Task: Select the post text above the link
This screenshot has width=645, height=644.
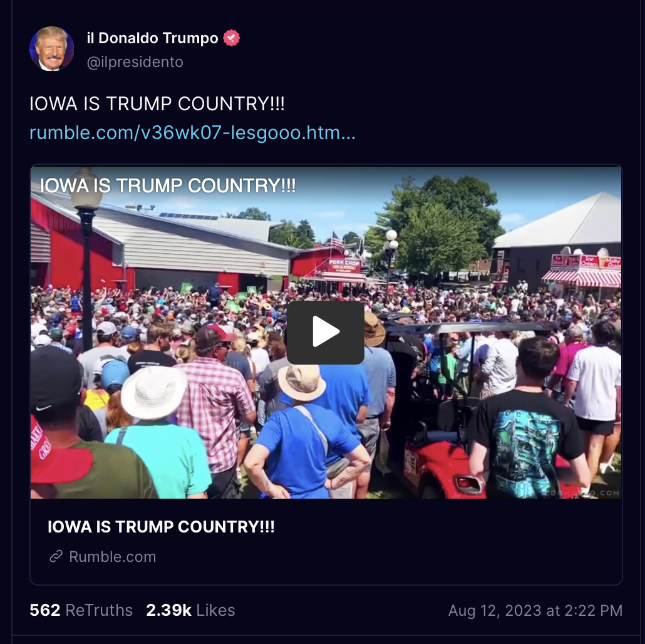Action: 157,103
